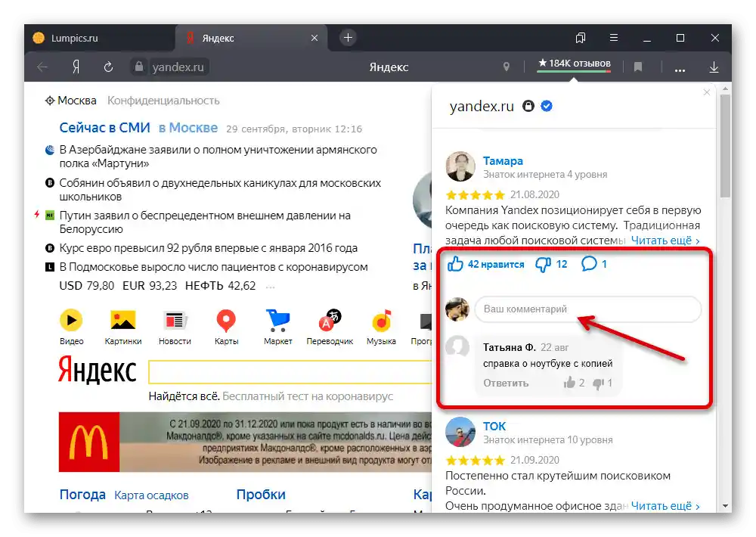Bookmark the page with the flag icon

(x=638, y=67)
